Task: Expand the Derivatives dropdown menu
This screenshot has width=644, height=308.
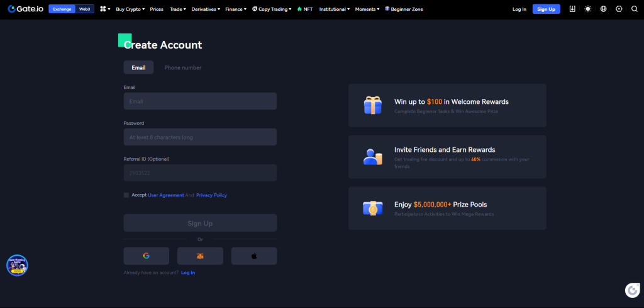Action: tap(206, 9)
